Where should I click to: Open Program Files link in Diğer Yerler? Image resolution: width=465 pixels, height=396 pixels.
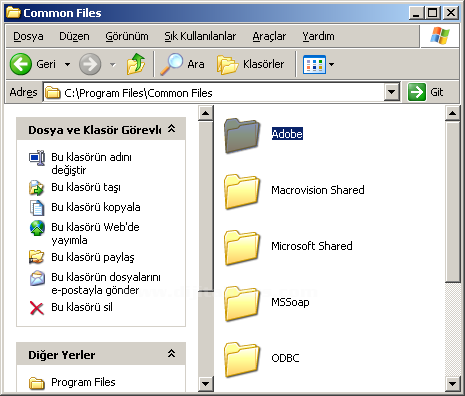coord(83,382)
